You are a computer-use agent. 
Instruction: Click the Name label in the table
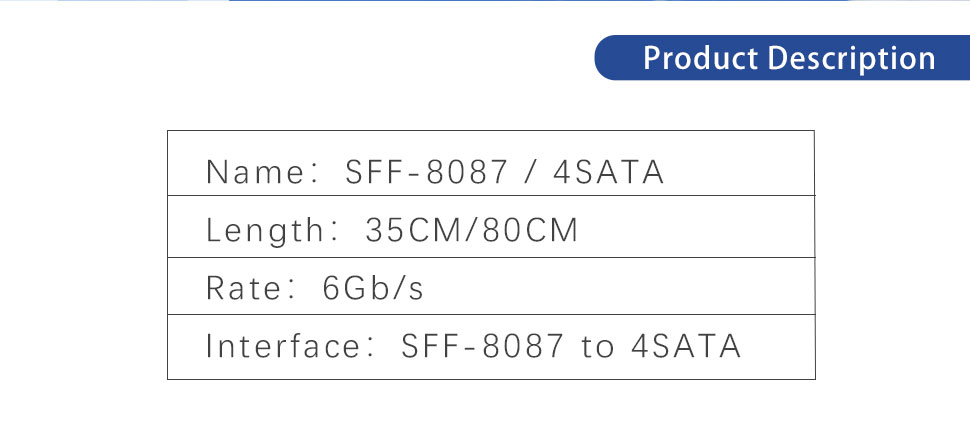point(253,172)
